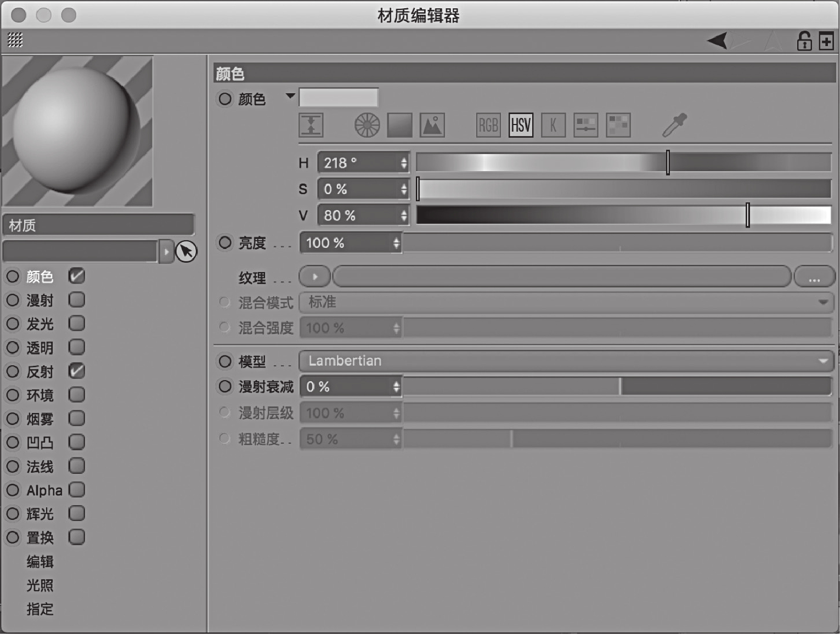Open the 纹理 texture arrow menu
Image resolution: width=840 pixels, height=634 pixels.
pos(315,277)
